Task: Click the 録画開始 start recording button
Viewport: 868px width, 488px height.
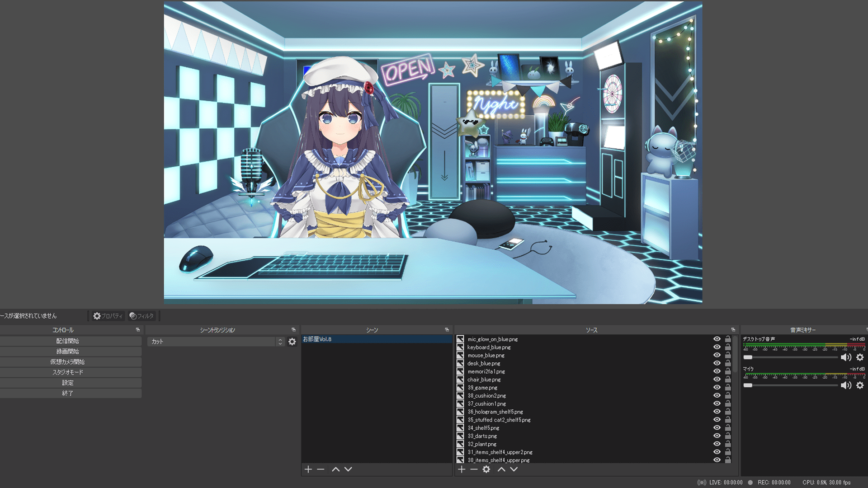Action: click(68, 352)
